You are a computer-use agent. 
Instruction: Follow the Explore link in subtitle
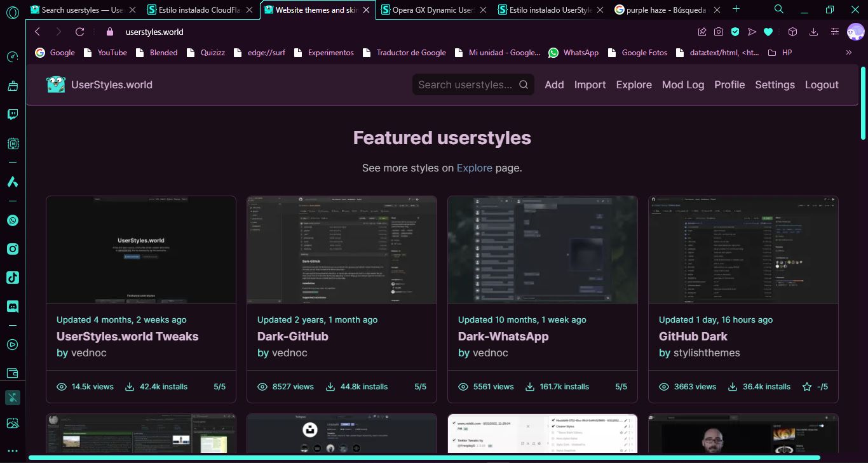(x=474, y=168)
